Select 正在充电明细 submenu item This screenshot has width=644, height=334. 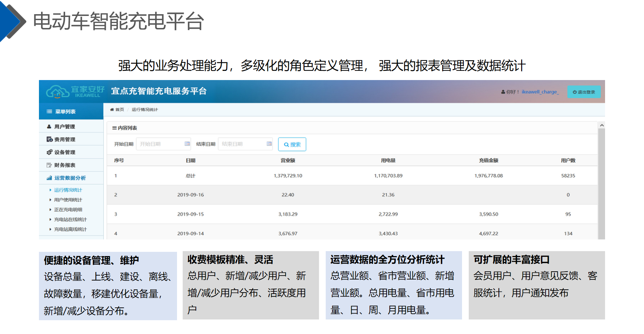click(x=68, y=210)
